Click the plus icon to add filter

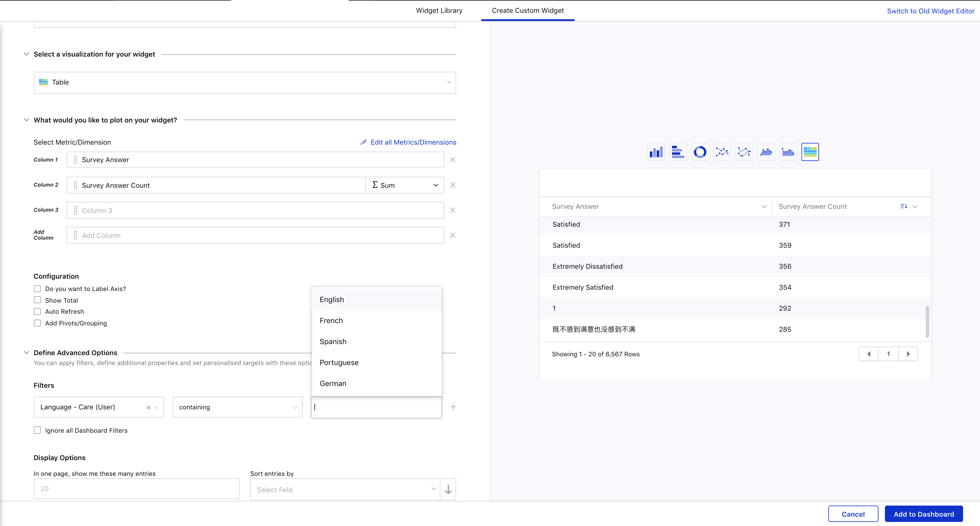click(x=453, y=407)
